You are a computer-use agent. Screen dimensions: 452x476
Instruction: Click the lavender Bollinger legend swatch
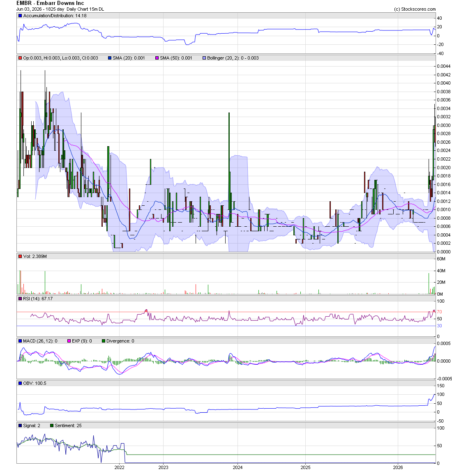click(204, 58)
